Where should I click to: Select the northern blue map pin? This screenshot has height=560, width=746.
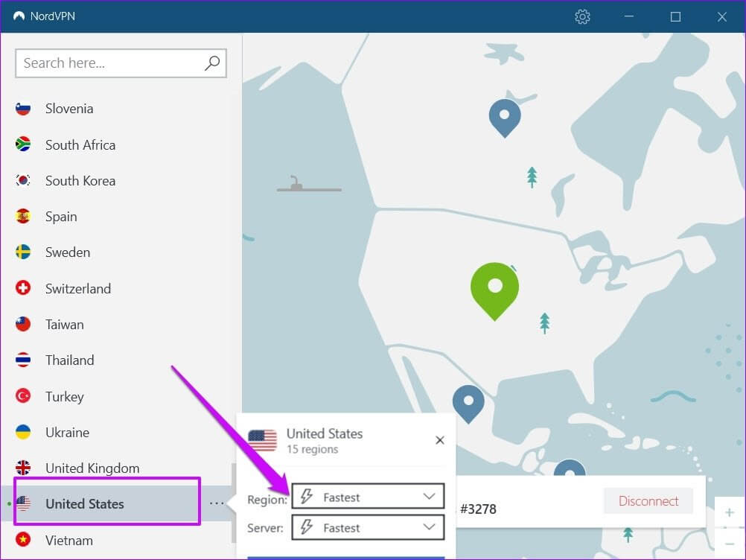(504, 116)
